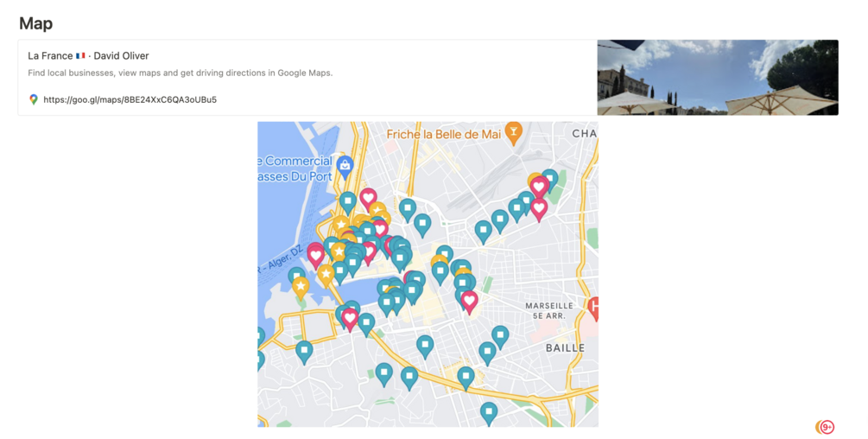Select the pink heart pin below the shopping bag icon
The height and width of the screenshot is (439, 868).
pyautogui.click(x=368, y=198)
